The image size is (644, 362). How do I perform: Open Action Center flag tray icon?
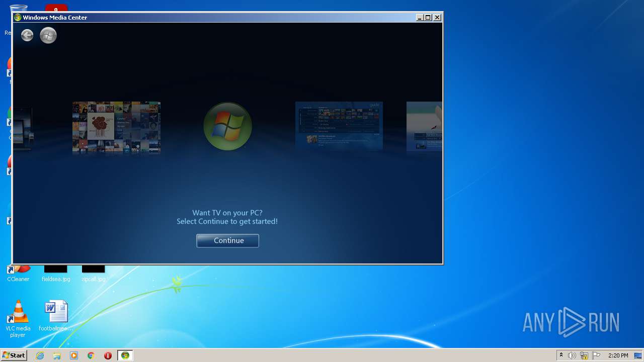tap(596, 355)
